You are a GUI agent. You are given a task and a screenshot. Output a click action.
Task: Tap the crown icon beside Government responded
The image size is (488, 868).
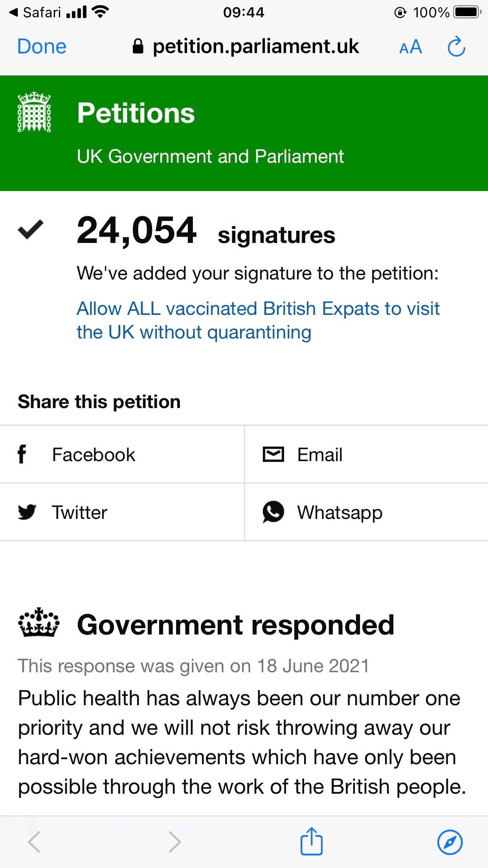click(39, 623)
